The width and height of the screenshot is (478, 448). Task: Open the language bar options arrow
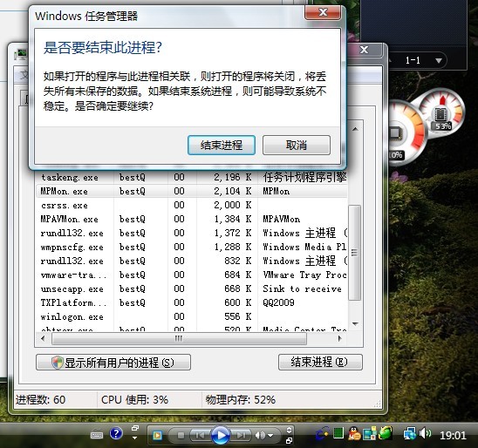[x=135, y=438]
